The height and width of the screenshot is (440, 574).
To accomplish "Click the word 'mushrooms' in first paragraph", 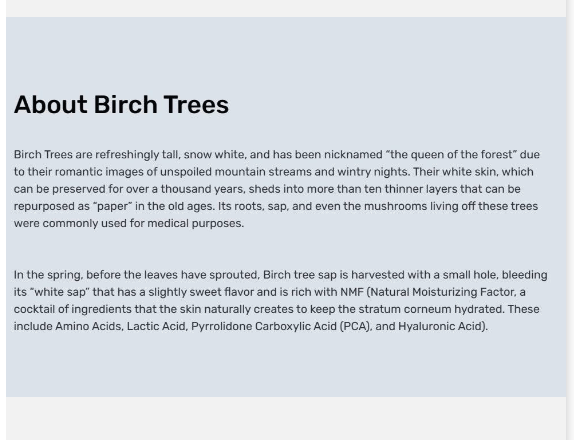I will 395,206.
